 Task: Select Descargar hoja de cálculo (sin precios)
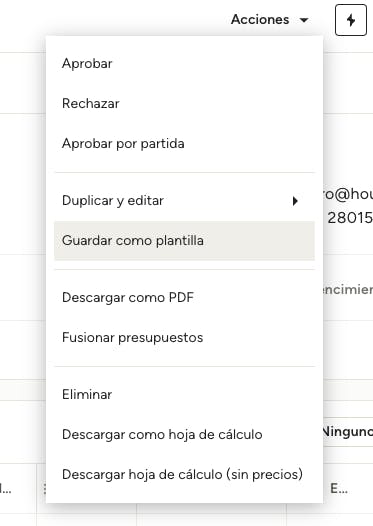click(184, 474)
